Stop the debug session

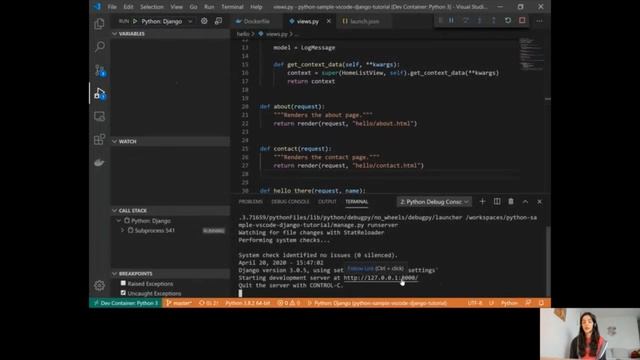[x=522, y=20]
